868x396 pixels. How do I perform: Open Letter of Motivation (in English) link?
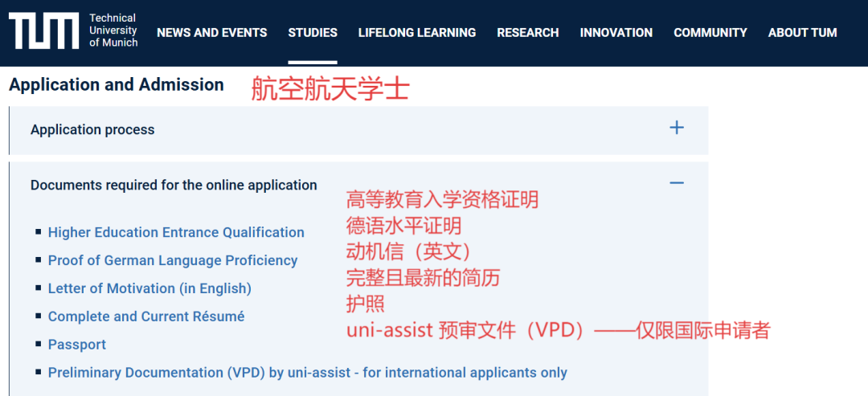pos(149,288)
